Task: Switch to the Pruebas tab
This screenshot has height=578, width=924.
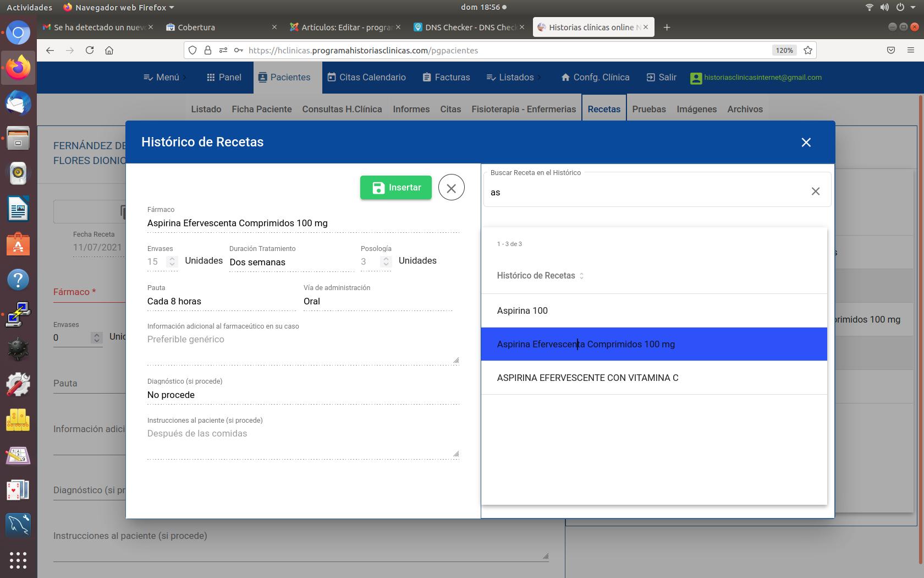Action: (x=648, y=109)
